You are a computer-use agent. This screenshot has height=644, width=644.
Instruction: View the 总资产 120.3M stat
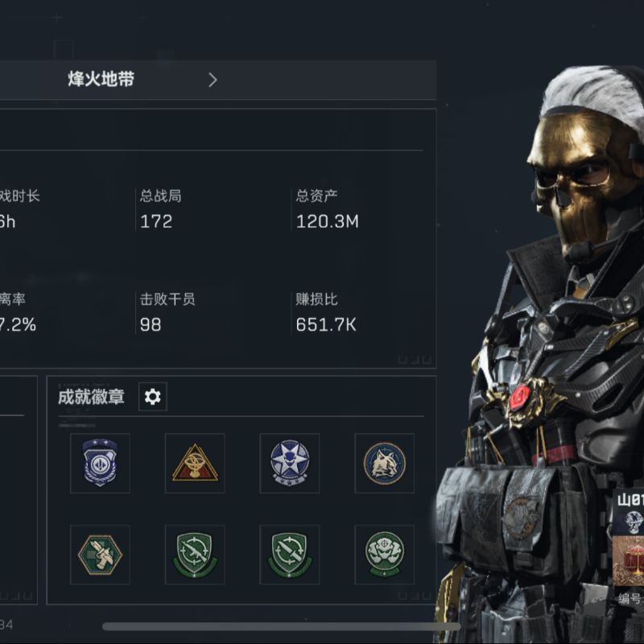click(328, 209)
